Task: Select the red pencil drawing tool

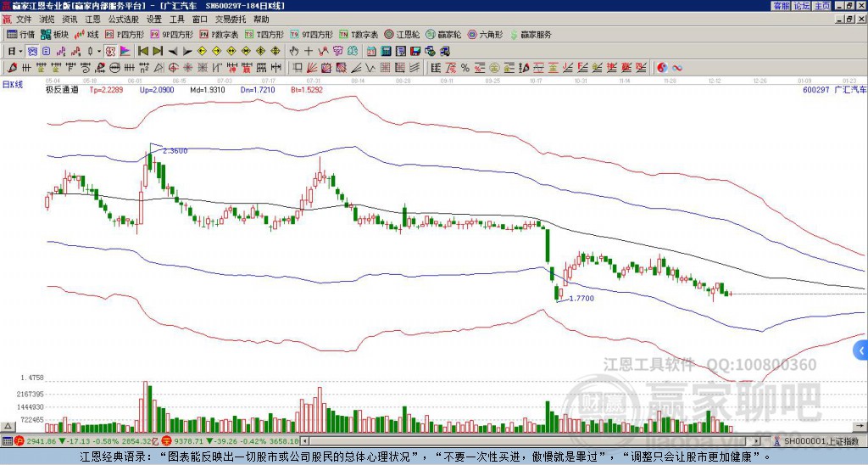Action: click(12, 68)
